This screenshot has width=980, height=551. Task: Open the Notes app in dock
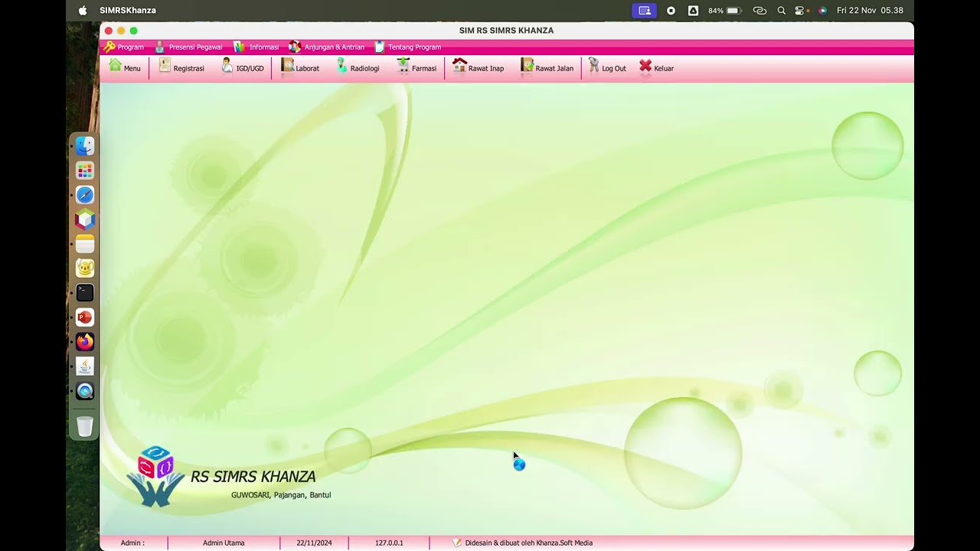(85, 244)
